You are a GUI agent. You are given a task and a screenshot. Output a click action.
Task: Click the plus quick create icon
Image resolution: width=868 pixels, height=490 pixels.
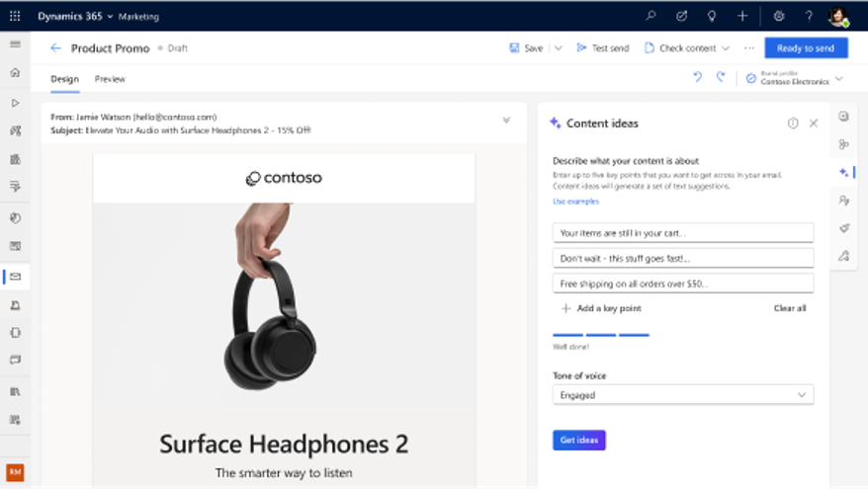coord(742,16)
